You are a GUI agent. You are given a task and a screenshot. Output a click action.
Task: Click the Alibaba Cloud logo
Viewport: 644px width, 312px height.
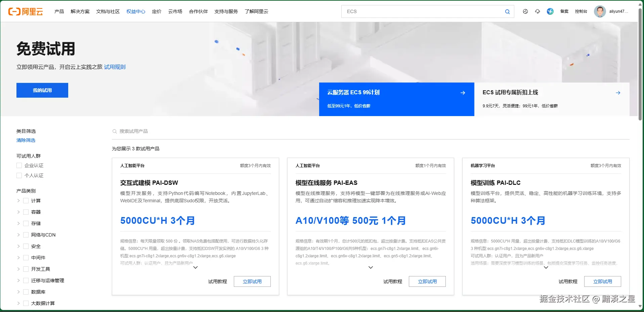pos(26,12)
